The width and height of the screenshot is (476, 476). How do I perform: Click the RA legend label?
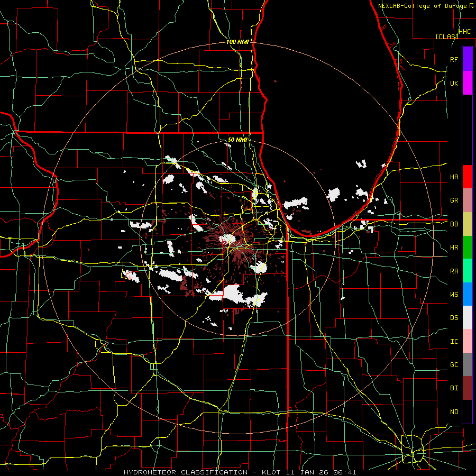(x=454, y=271)
